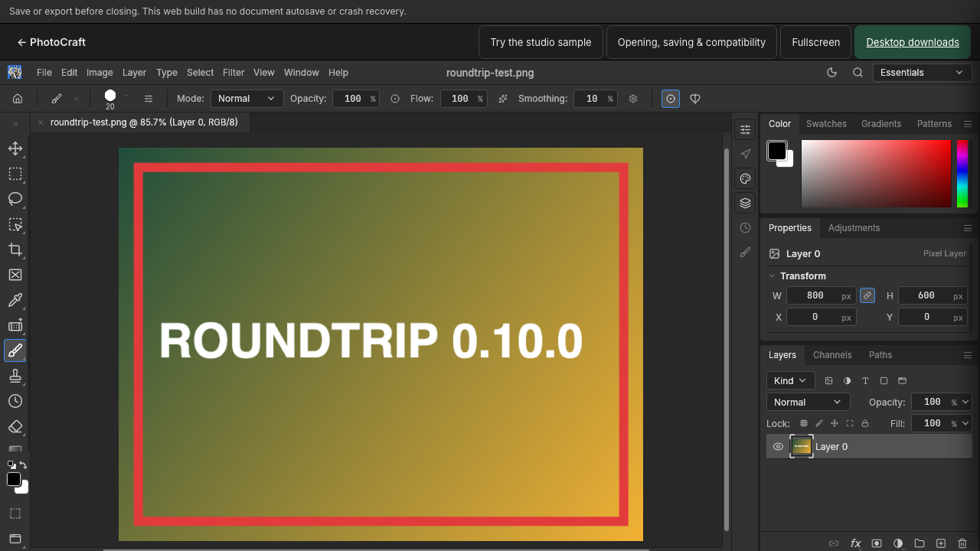Viewport: 980px width, 551px height.
Task: Select the Lasso tool
Action: pyautogui.click(x=15, y=199)
